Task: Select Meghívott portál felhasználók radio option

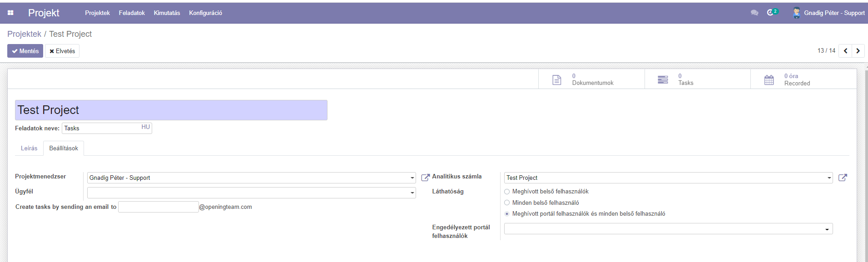Action: (507, 214)
